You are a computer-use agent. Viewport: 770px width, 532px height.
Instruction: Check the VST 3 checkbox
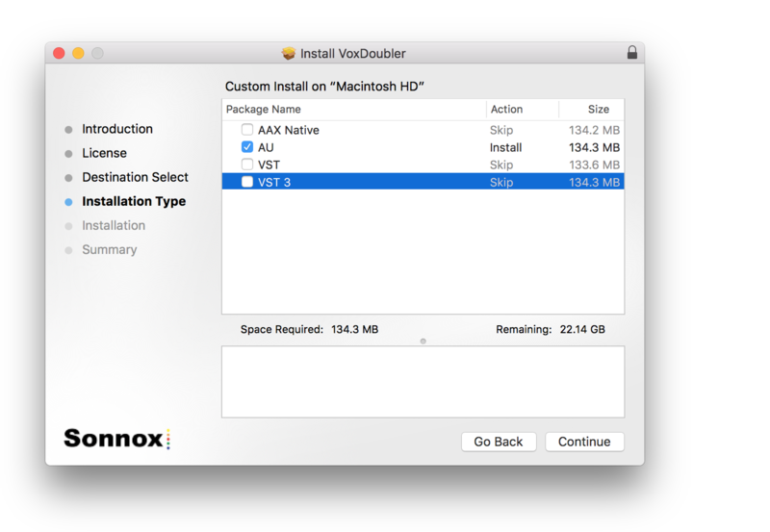(x=247, y=182)
